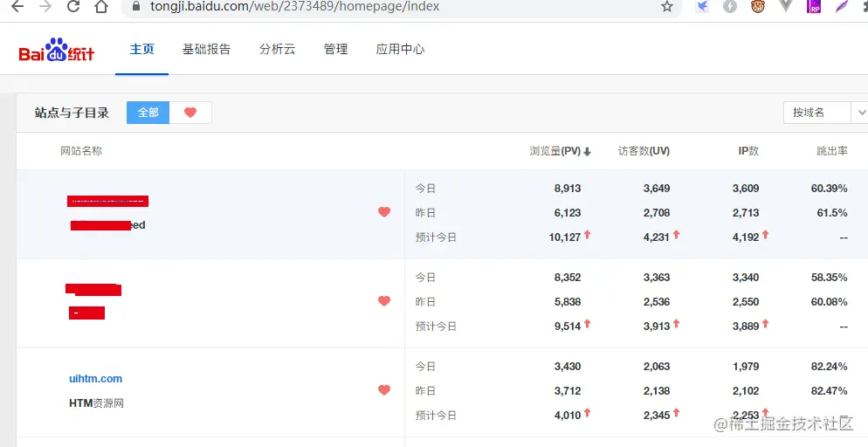Sort by the PV column down arrow

tap(588, 152)
